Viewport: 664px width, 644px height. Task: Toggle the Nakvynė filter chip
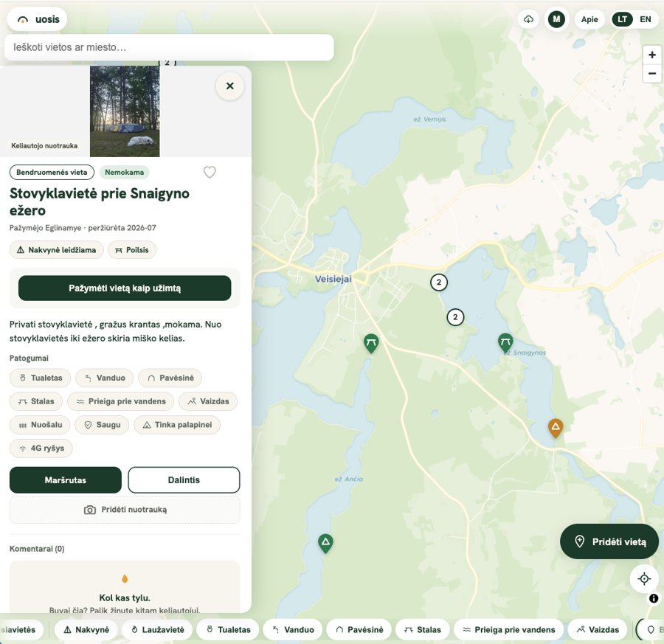click(86, 629)
